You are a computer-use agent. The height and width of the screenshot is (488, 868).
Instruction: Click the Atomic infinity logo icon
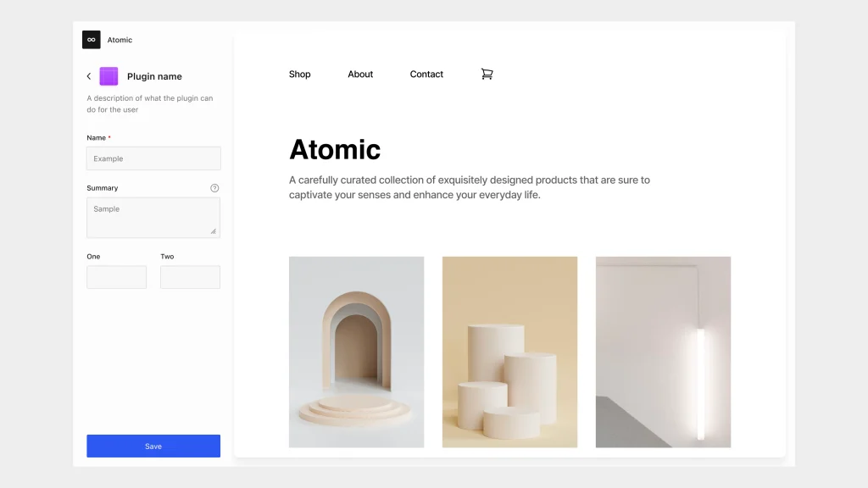point(91,39)
